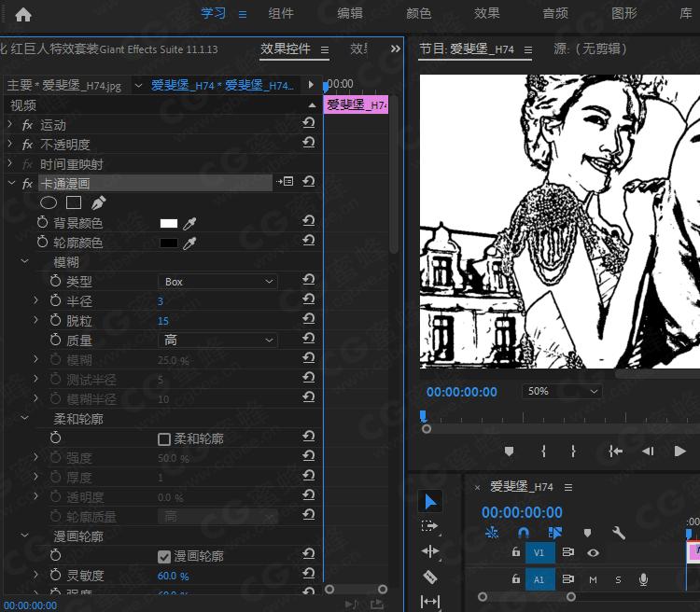This screenshot has width=700, height=612.
Task: Reset the 半径 parameter
Action: 309,299
